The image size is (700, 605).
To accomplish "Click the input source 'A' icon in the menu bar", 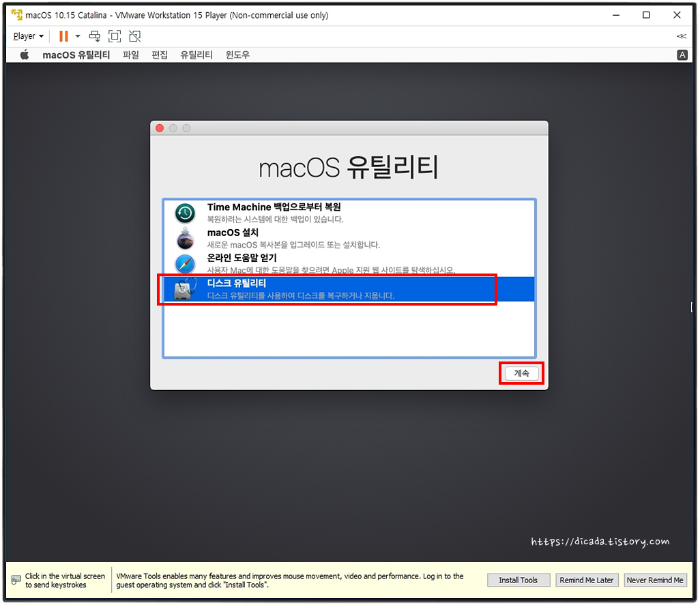I will 682,55.
